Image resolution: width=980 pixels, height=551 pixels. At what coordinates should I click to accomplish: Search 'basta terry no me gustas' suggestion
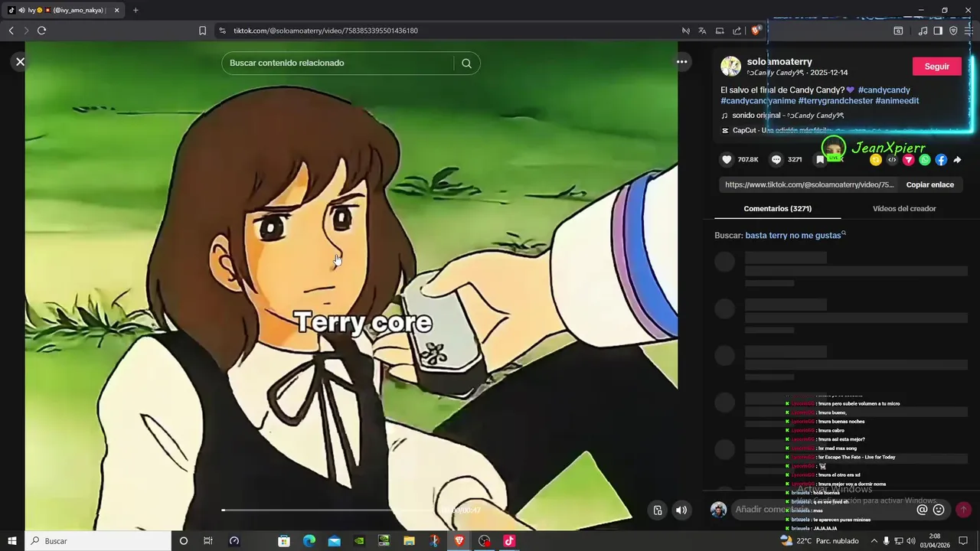(793, 235)
